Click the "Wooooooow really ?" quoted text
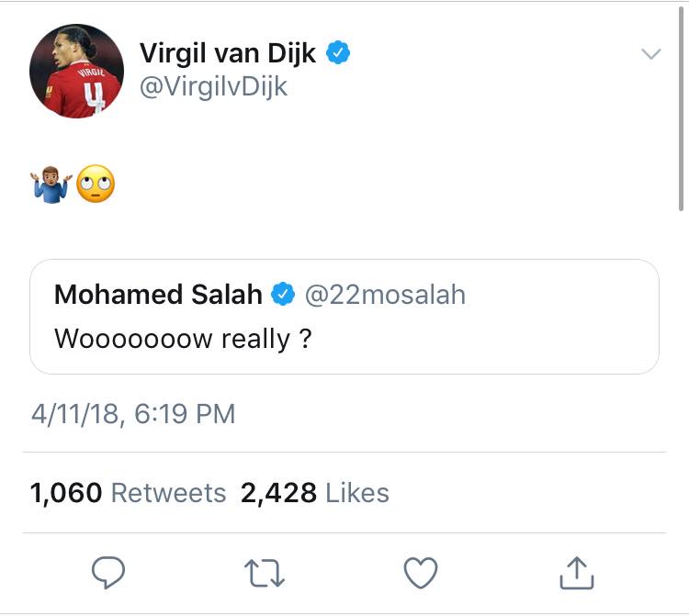 point(183,339)
